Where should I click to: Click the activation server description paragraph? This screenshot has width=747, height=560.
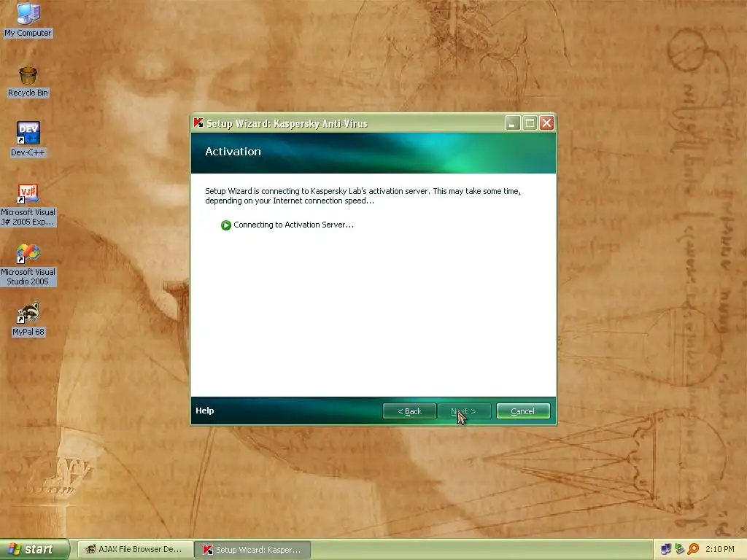363,195
